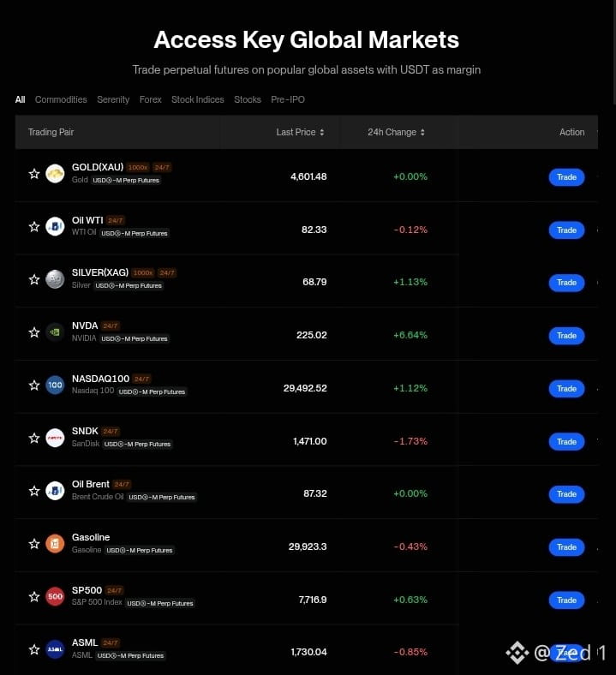
Task: Click the NVDA logo icon
Action: click(55, 332)
